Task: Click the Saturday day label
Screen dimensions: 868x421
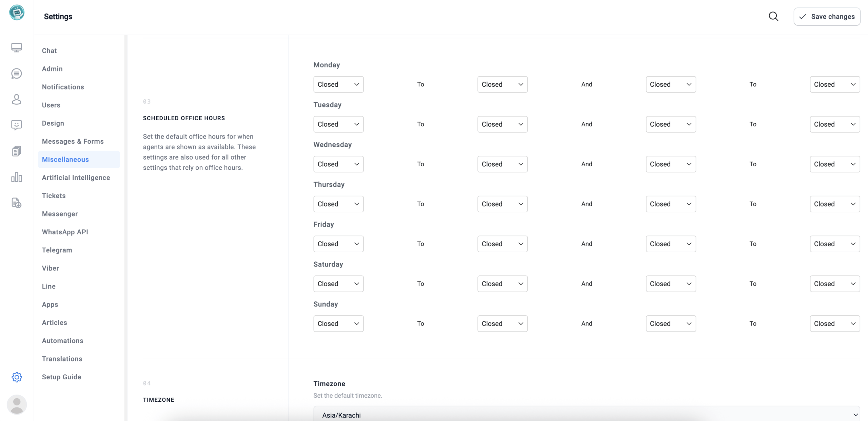Action: coord(328,264)
